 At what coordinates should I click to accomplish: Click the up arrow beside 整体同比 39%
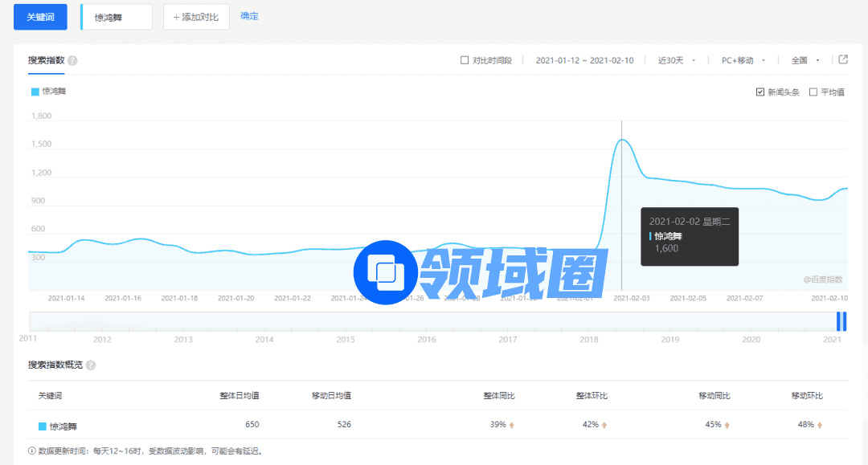[x=511, y=425]
